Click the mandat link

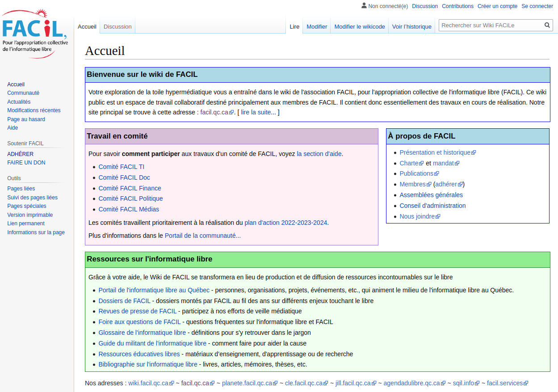pos(446,163)
